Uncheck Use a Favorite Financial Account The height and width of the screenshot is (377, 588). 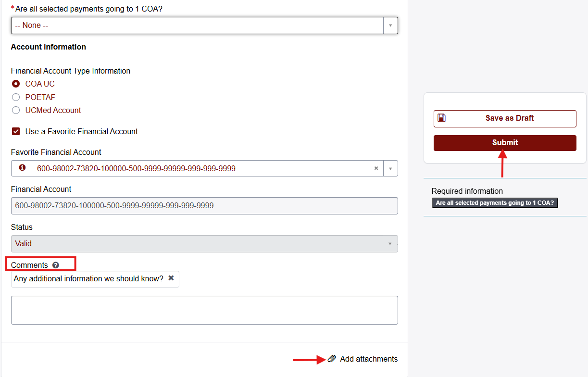tap(16, 131)
